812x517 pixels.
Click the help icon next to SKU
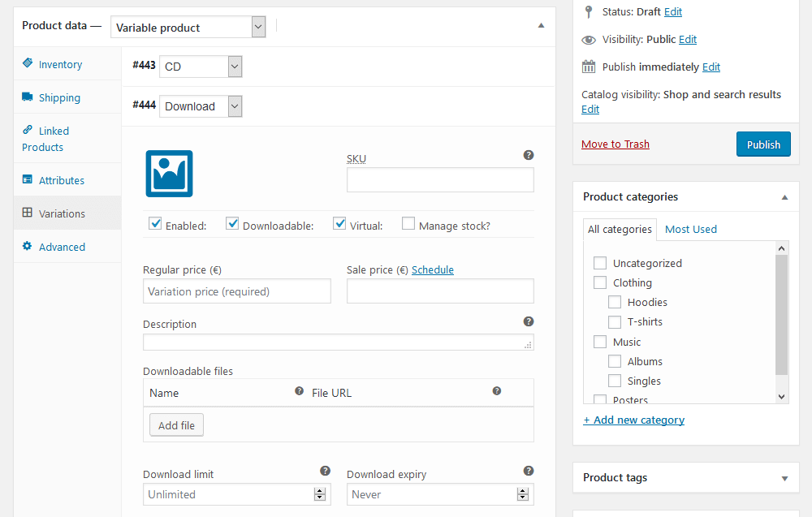[529, 155]
